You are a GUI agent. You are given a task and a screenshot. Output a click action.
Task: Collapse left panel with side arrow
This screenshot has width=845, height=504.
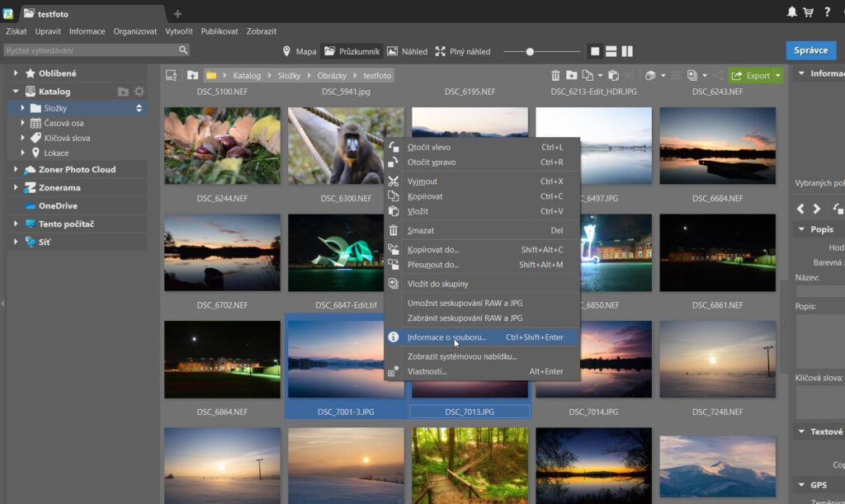click(x=2, y=304)
